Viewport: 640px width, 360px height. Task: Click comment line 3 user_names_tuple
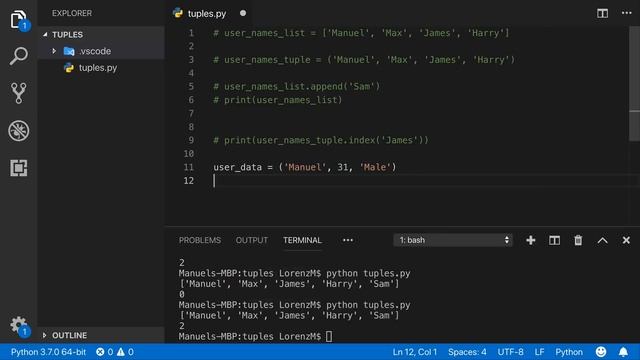(364, 60)
